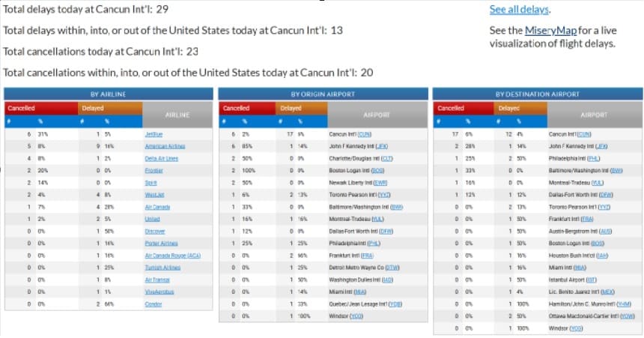Select the Delta Air Lines link

[161, 159]
